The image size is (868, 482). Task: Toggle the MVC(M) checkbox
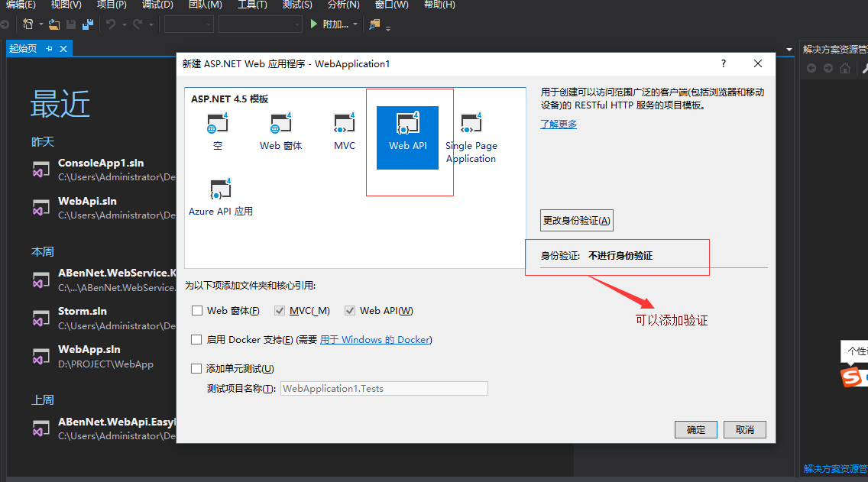(280, 310)
